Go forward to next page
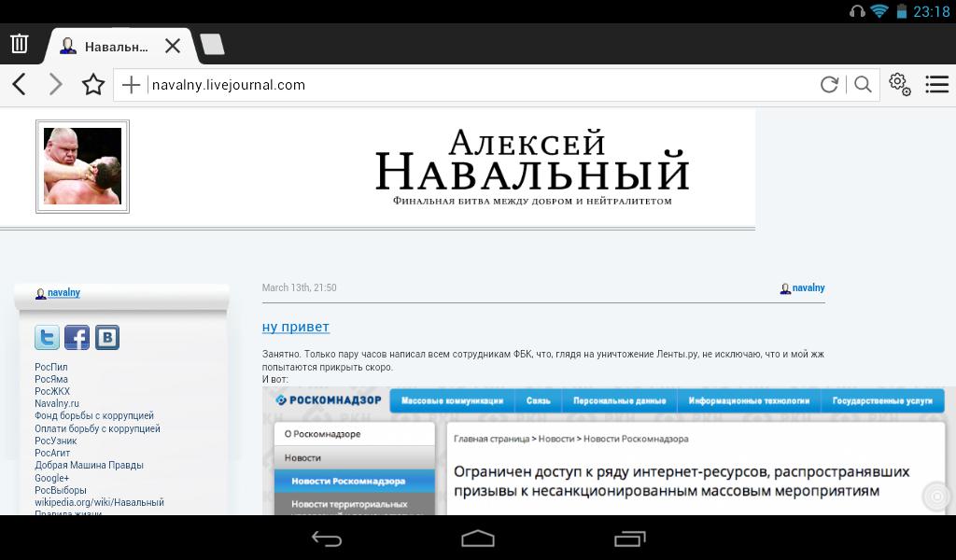956x560 pixels. (x=55, y=84)
